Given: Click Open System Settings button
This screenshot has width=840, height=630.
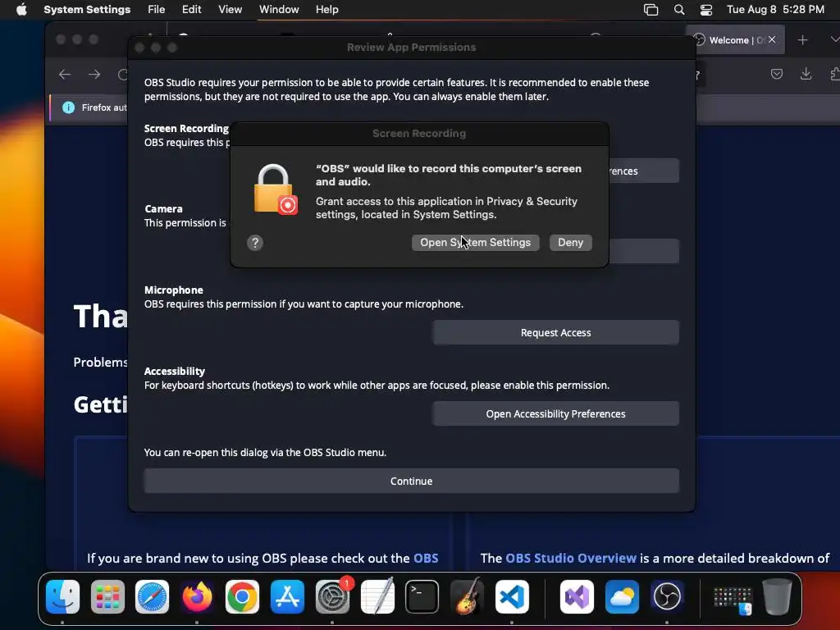Looking at the screenshot, I should (475, 243).
